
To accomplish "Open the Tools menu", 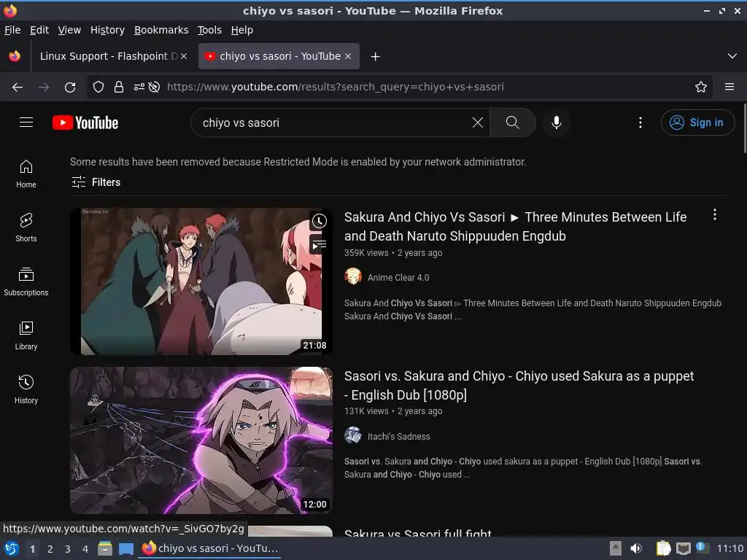I will point(209,30).
